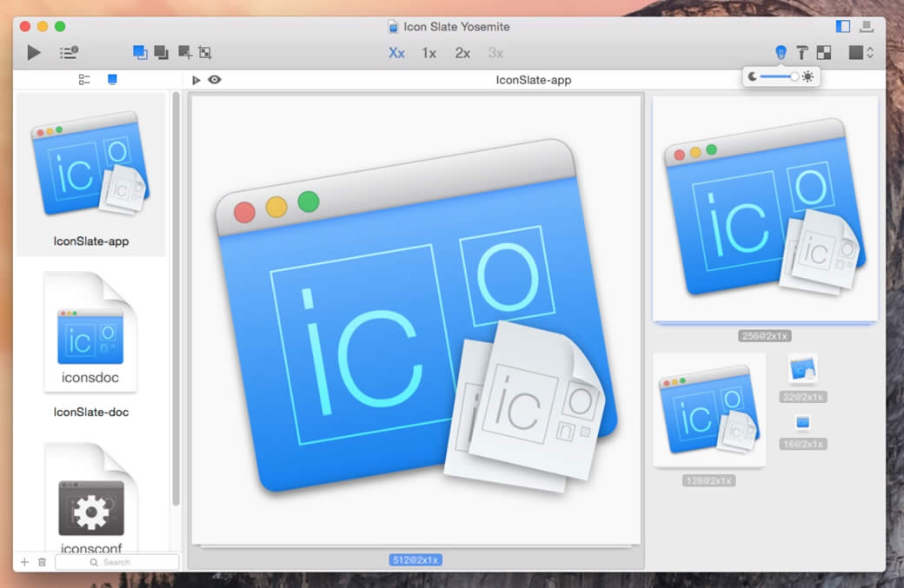Click the paint roller toolbar icon

(801, 52)
